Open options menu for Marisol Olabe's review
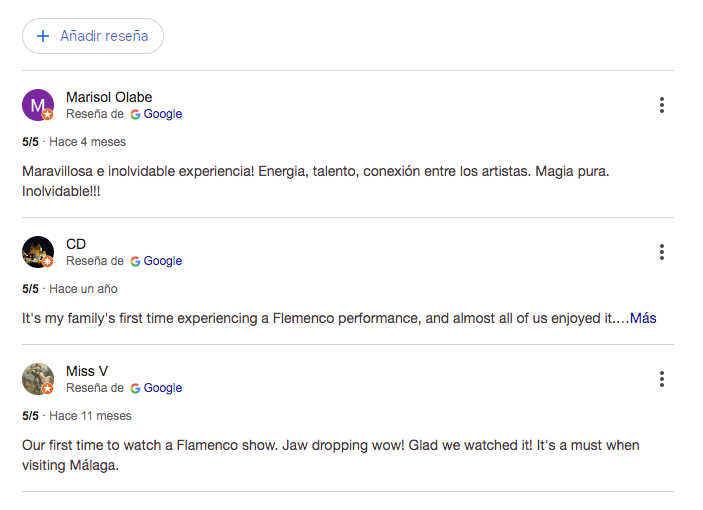This screenshot has width=703, height=510. 662,105
